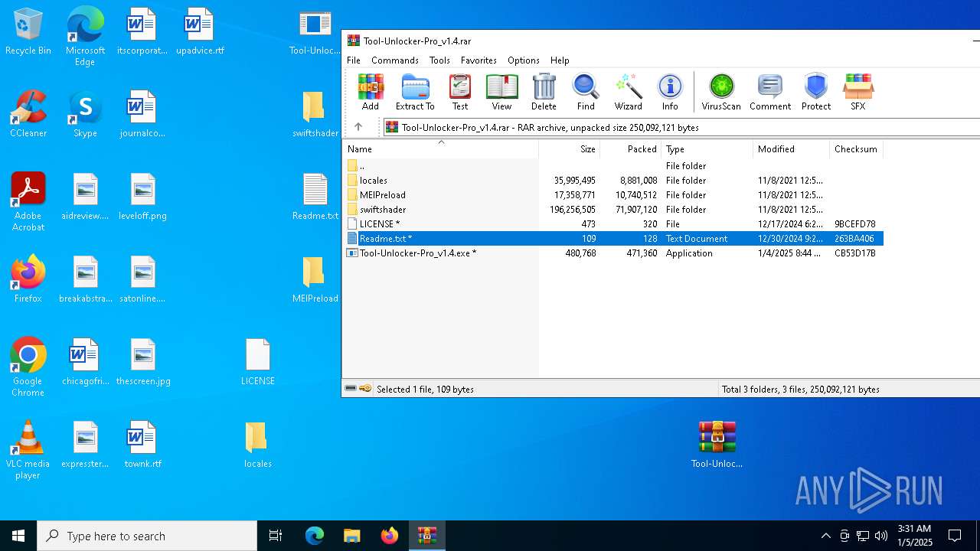Click the Delete toolbar icon
The height and width of the screenshot is (551, 980).
pyautogui.click(x=544, y=92)
